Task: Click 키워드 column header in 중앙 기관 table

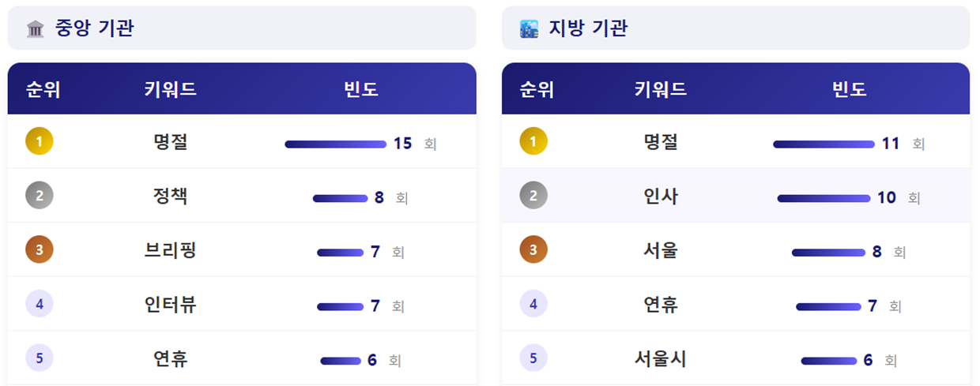Action: tap(171, 89)
